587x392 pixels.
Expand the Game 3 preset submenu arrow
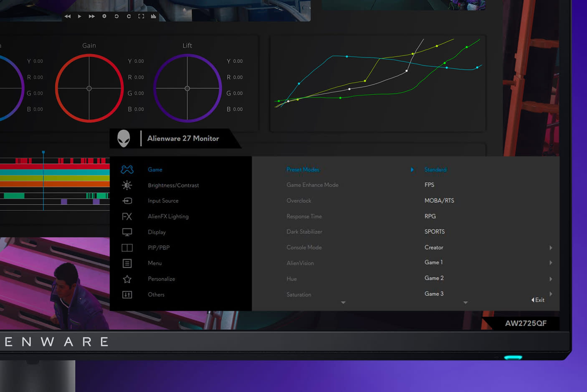[551, 294]
